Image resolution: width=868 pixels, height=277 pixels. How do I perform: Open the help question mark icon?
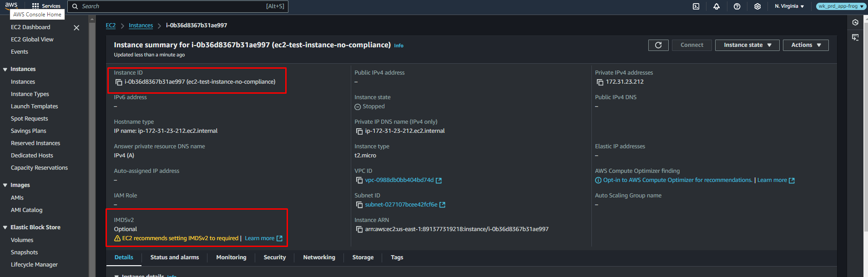(737, 6)
